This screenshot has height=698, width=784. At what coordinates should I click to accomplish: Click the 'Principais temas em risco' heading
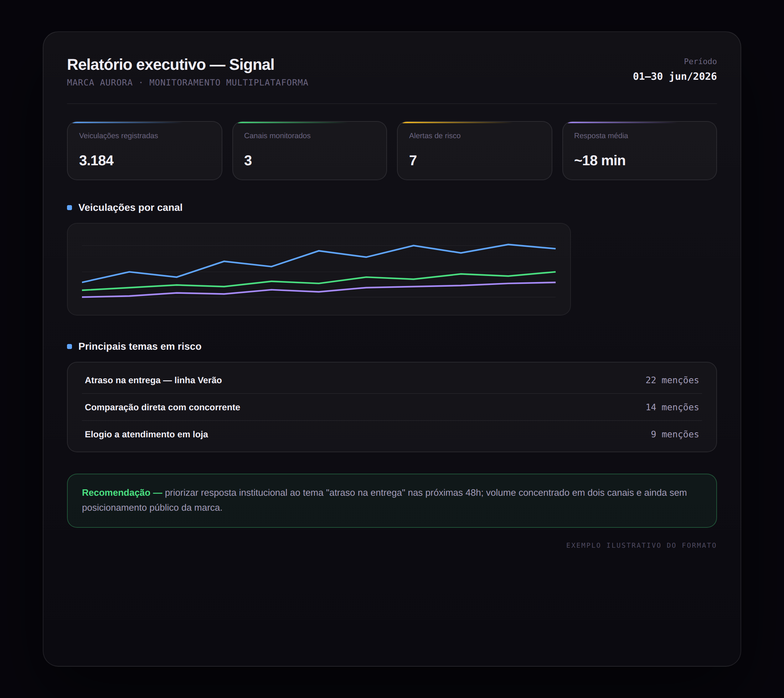click(x=140, y=346)
